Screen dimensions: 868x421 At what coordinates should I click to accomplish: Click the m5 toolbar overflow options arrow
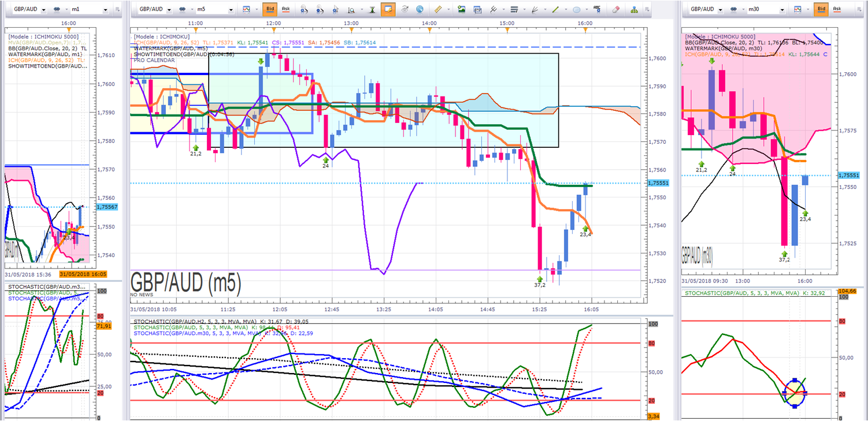click(646, 9)
